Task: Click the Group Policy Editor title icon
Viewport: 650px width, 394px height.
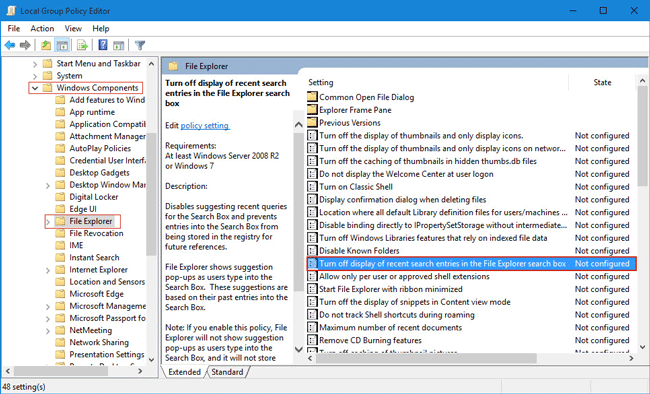Action: point(11,10)
